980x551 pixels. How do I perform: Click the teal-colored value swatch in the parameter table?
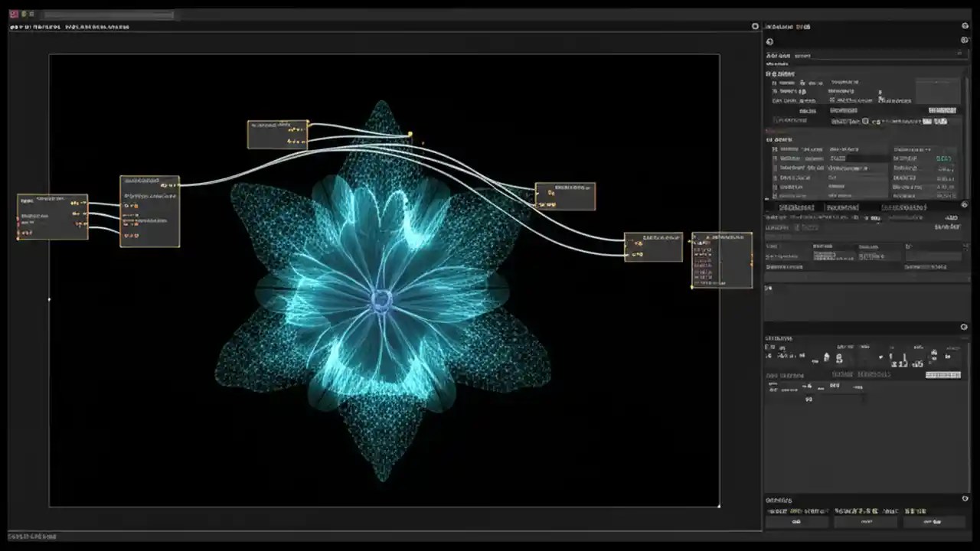click(x=943, y=159)
